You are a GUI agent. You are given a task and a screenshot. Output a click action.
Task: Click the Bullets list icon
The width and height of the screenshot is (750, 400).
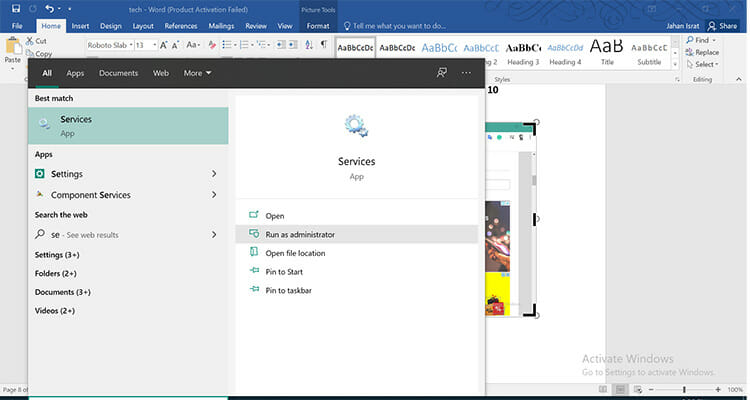(x=229, y=44)
